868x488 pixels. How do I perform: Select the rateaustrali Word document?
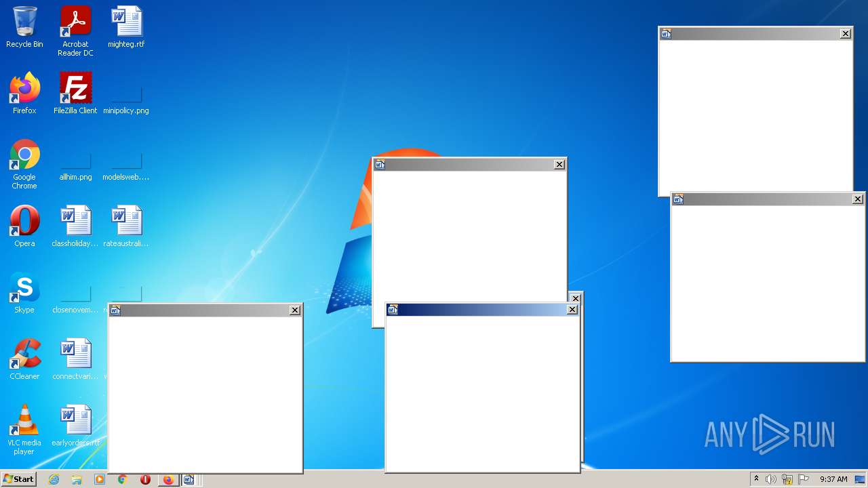(126, 226)
